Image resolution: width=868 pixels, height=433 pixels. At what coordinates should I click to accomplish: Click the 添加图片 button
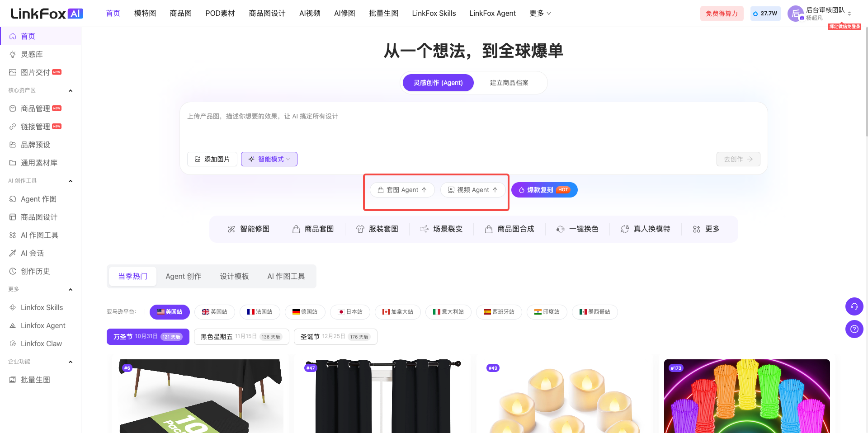pyautogui.click(x=212, y=159)
